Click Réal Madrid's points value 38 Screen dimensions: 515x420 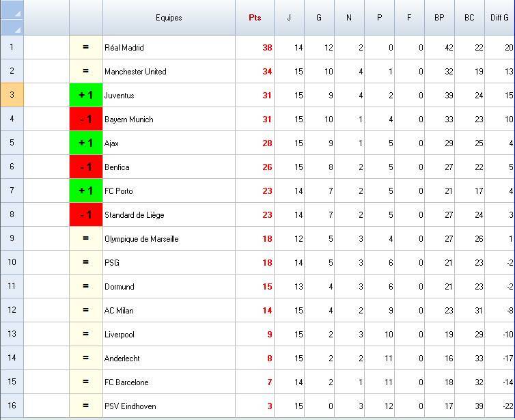pos(266,48)
